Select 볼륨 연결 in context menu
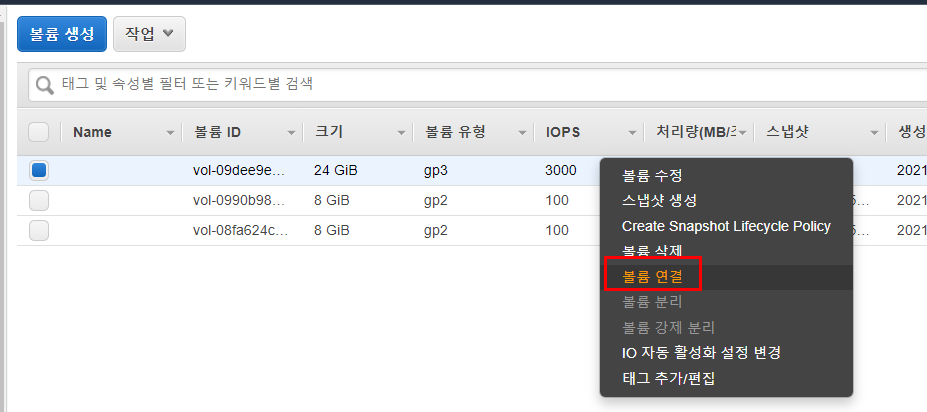The width and height of the screenshot is (927, 412). click(x=726, y=277)
